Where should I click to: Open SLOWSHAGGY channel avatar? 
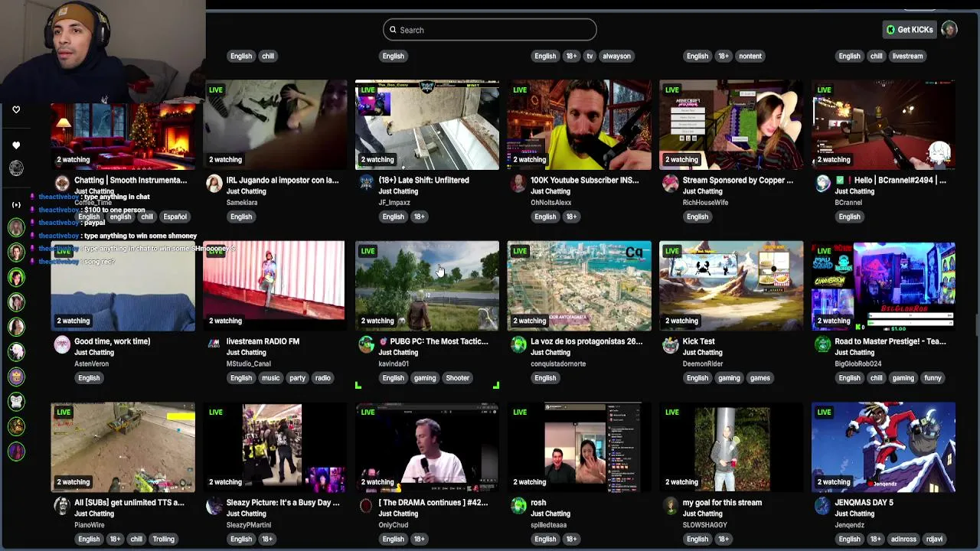[671, 506]
